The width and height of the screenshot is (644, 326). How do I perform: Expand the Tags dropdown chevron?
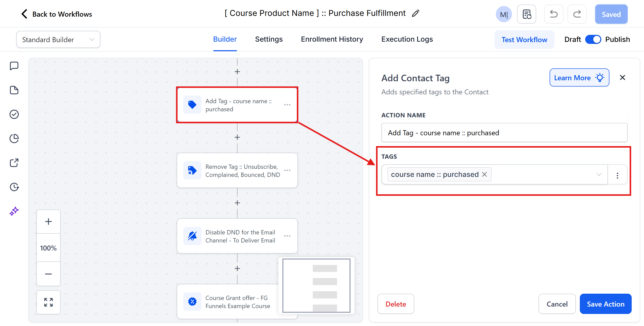599,174
